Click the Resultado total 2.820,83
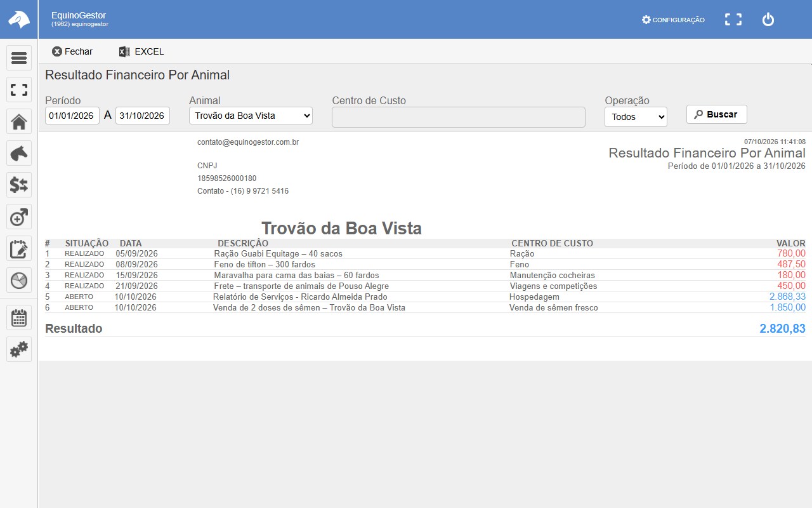812x508 pixels. tap(783, 328)
